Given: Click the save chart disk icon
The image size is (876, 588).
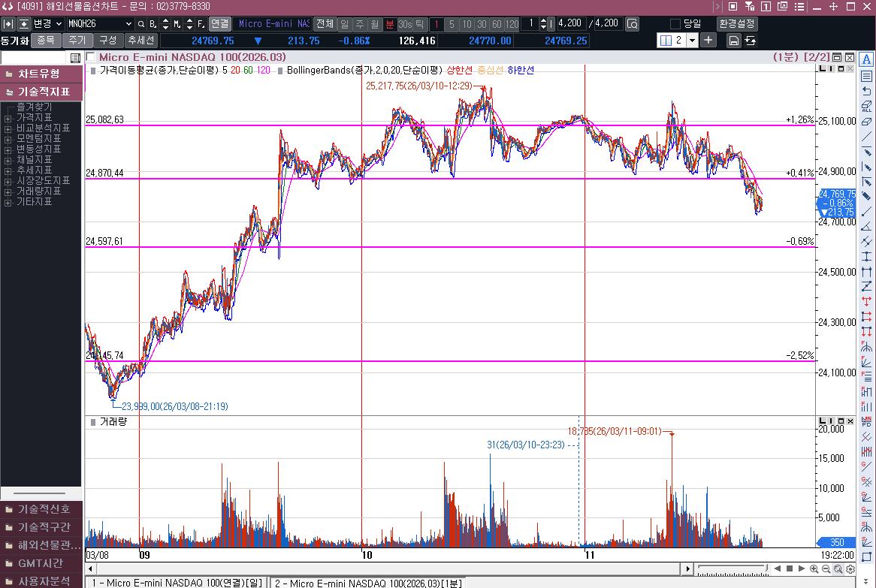Looking at the screenshot, I should 733,40.
